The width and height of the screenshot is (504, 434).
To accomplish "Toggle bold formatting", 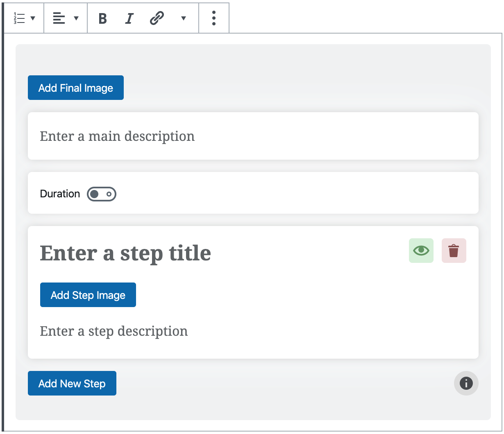I will tap(103, 18).
